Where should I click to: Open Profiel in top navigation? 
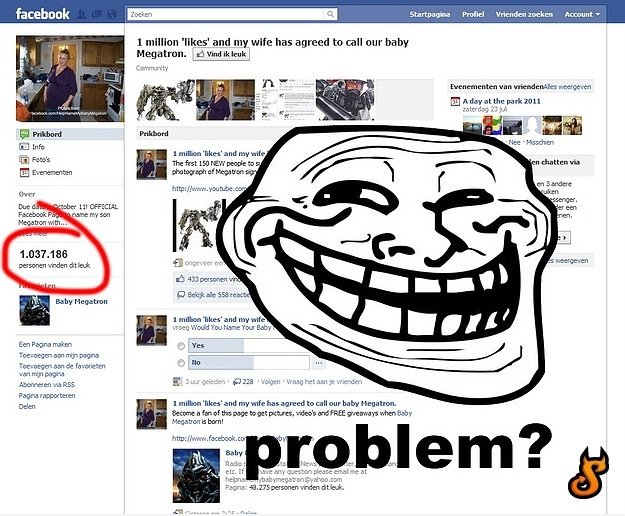click(473, 14)
